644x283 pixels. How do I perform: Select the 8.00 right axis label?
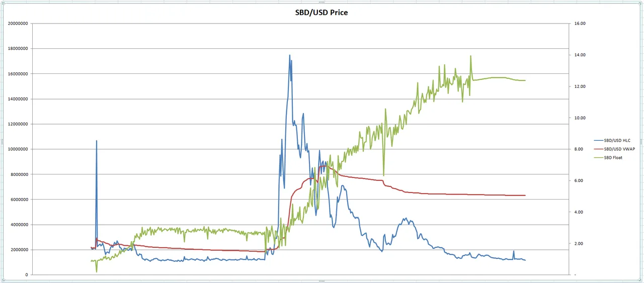pyautogui.click(x=579, y=149)
